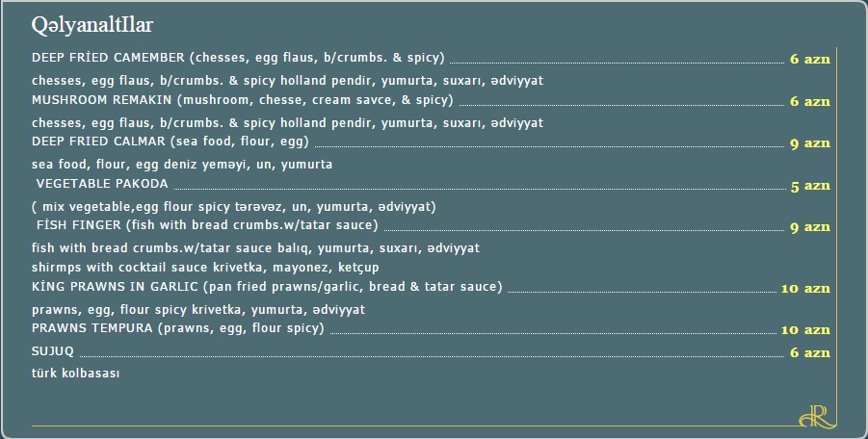The height and width of the screenshot is (439, 868).
Task: Select the MUSHROOM REMAKIN menu item
Action: 243,100
